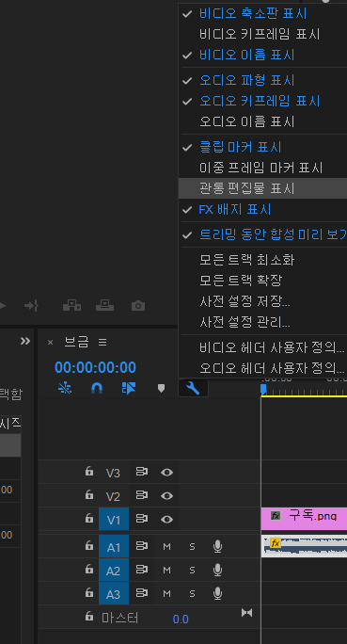
Task: Toggle A2 sync lock icon
Action: (141, 570)
